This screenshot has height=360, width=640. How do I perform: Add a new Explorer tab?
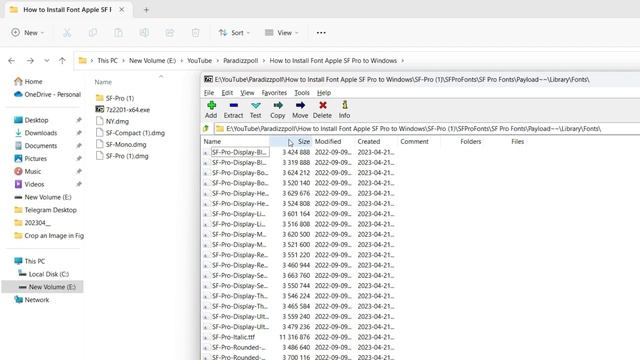[146, 10]
